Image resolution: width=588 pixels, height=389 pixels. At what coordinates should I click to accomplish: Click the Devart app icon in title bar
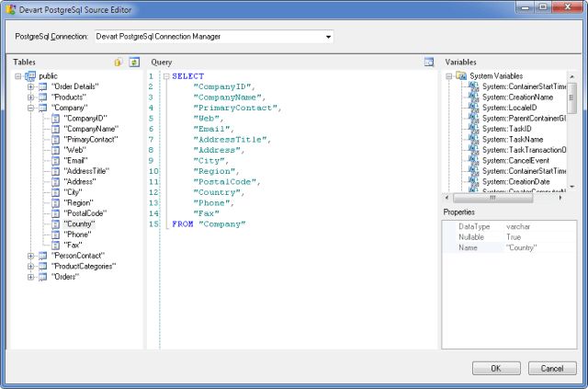[11, 10]
